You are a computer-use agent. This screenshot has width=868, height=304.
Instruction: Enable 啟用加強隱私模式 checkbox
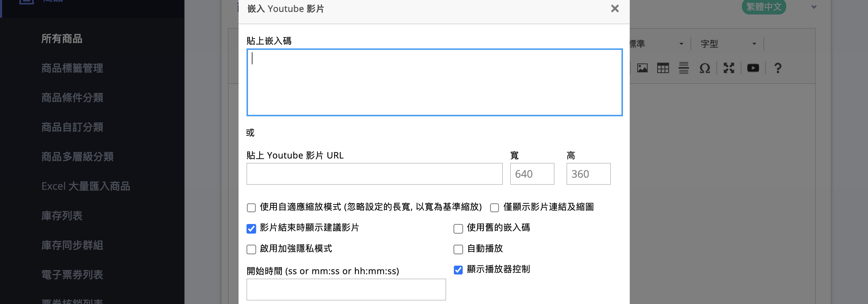tap(251, 249)
